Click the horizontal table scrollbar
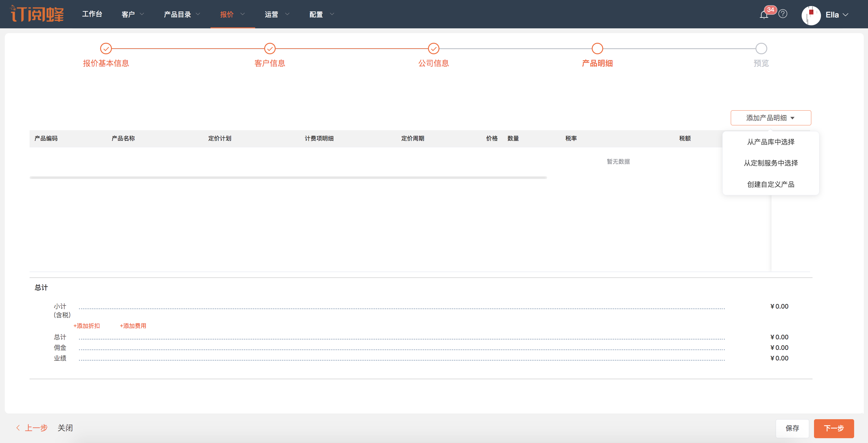Image resolution: width=868 pixels, height=443 pixels. (288, 178)
